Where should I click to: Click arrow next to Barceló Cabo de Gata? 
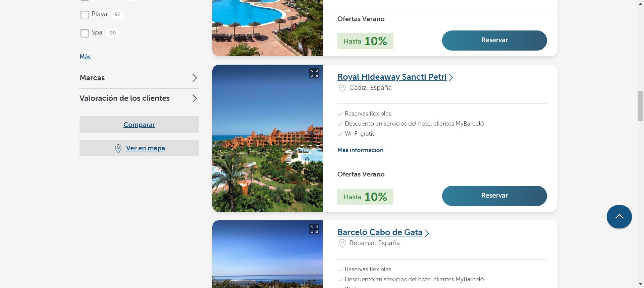click(x=427, y=233)
